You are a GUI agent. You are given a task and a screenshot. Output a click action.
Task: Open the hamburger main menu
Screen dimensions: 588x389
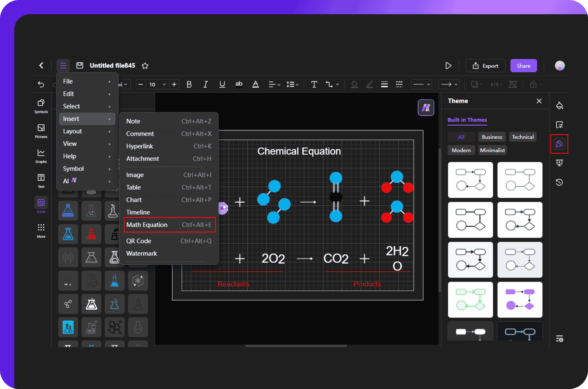pyautogui.click(x=63, y=65)
